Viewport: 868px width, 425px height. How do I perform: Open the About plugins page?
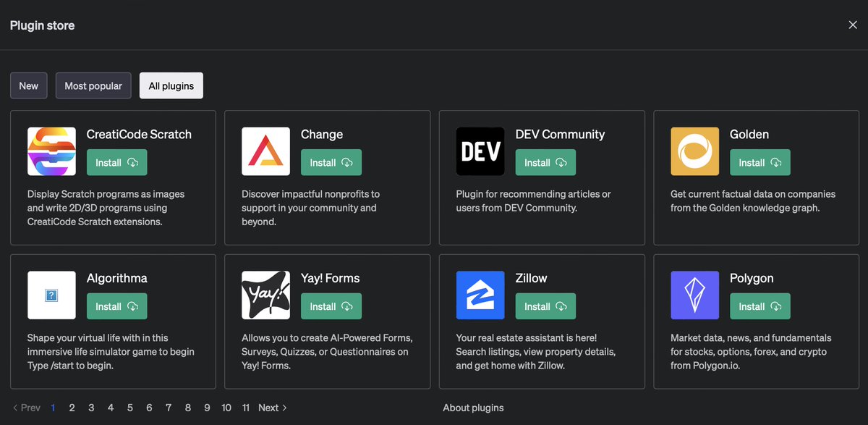(473, 408)
